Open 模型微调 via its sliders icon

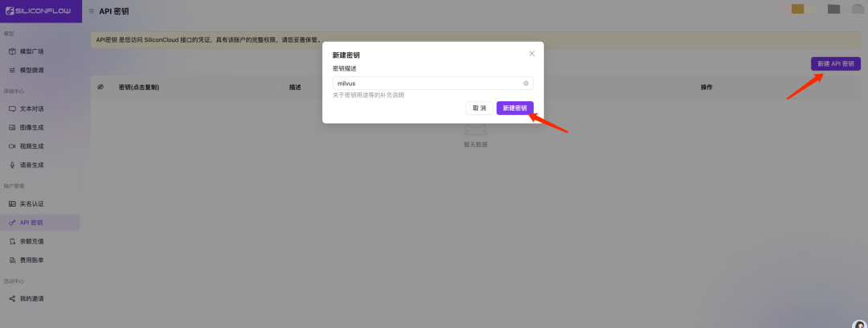(12, 71)
